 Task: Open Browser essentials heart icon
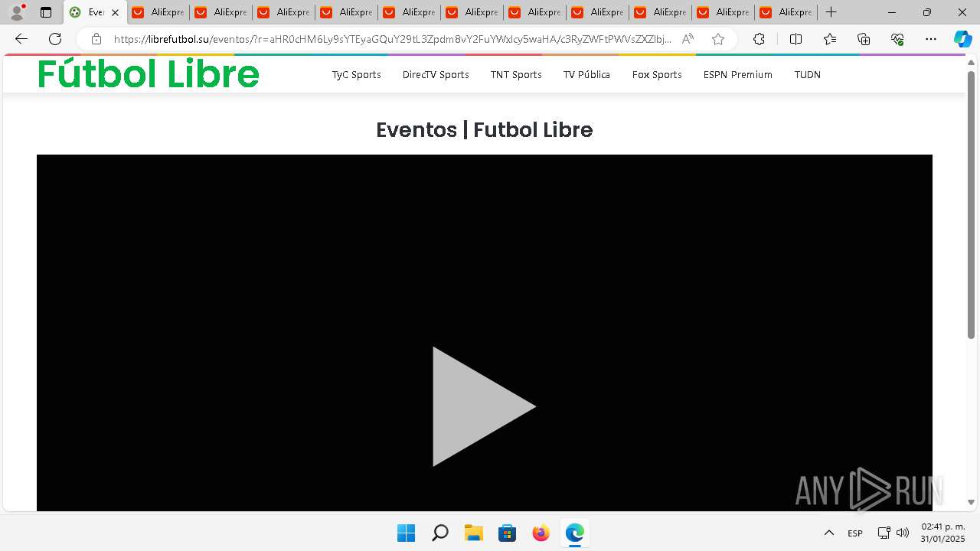tap(897, 39)
